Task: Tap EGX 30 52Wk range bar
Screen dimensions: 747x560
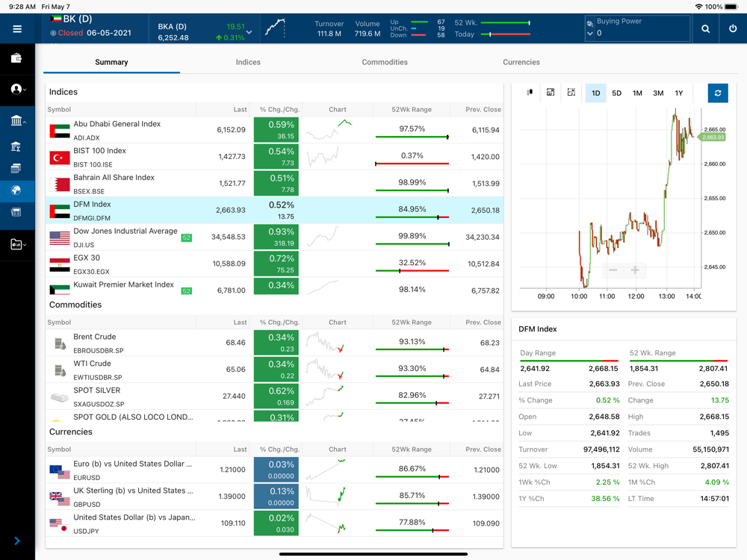Action: coord(412,271)
